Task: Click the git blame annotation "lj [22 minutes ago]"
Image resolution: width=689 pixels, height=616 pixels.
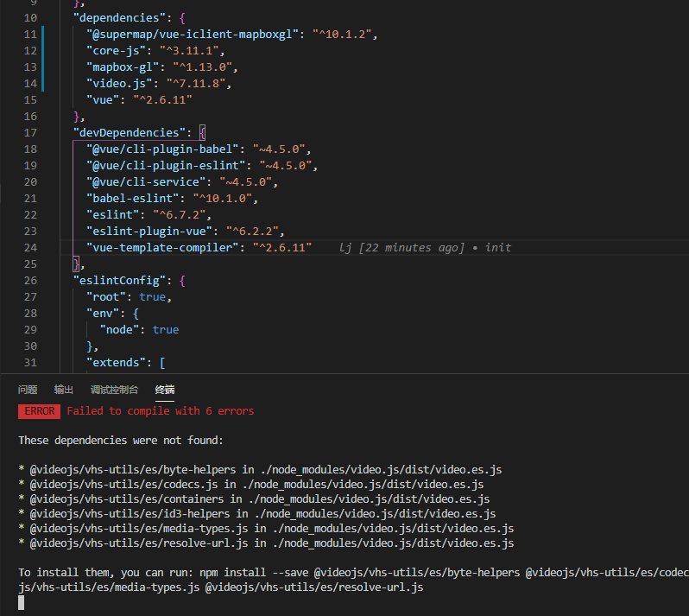Action: pyautogui.click(x=401, y=248)
